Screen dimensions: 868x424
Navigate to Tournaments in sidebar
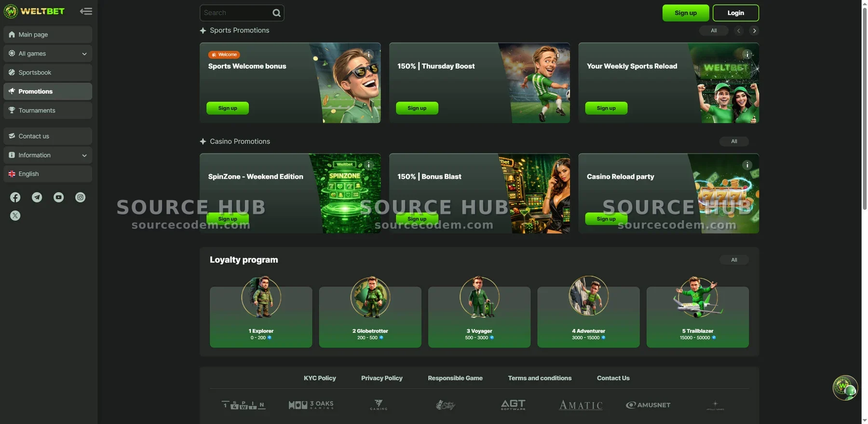[48, 110]
